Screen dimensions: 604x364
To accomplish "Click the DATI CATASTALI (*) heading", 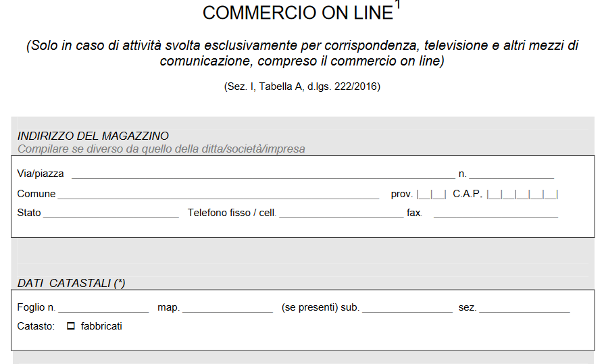I will [71, 284].
